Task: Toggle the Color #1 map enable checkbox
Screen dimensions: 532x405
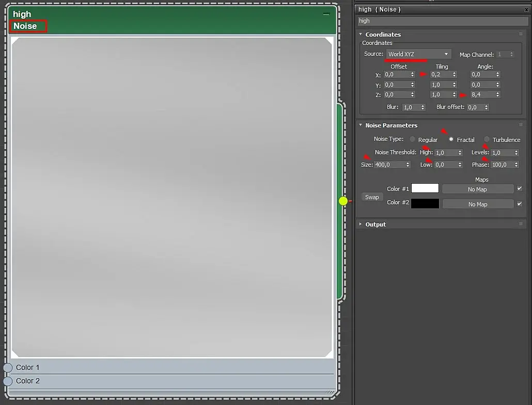Action: click(520, 188)
